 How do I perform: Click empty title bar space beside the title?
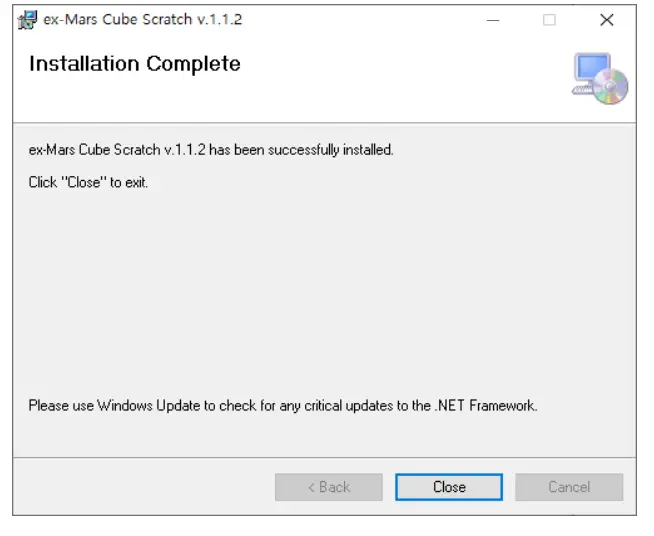tap(360, 20)
